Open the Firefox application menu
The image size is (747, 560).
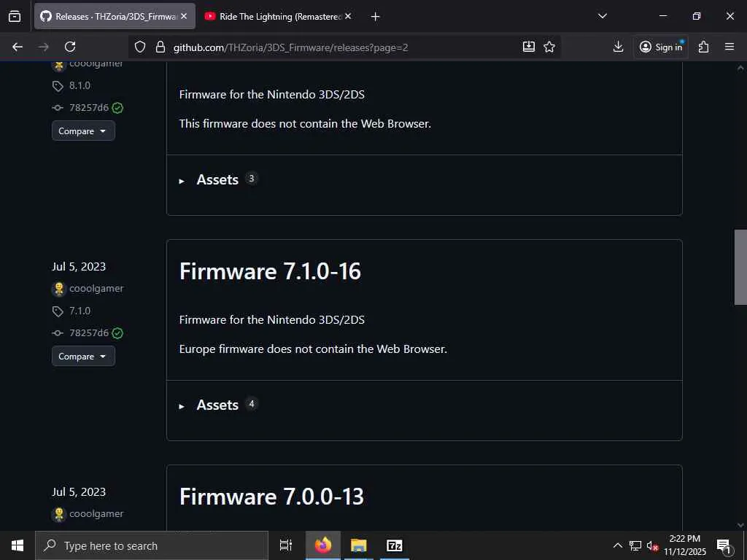click(x=729, y=47)
